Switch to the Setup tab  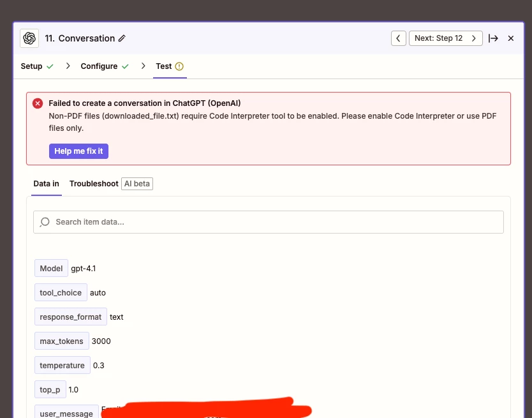tap(31, 66)
